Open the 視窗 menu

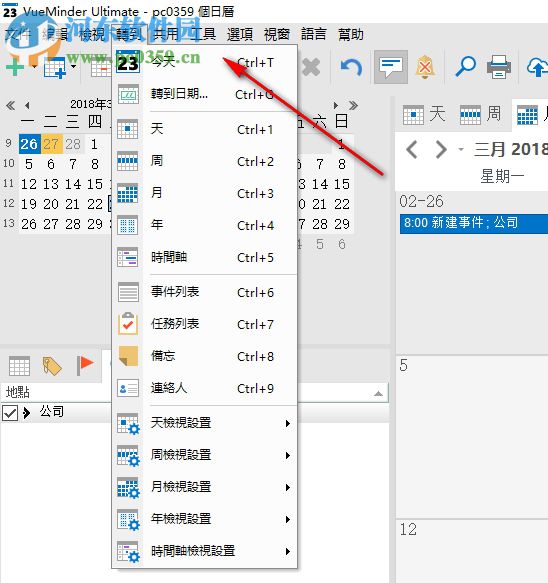pyautogui.click(x=277, y=35)
